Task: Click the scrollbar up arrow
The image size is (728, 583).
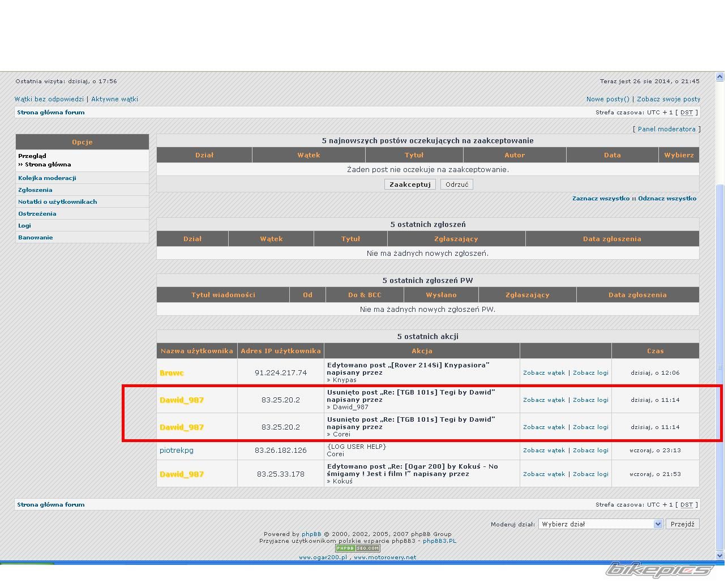Action: [720, 77]
